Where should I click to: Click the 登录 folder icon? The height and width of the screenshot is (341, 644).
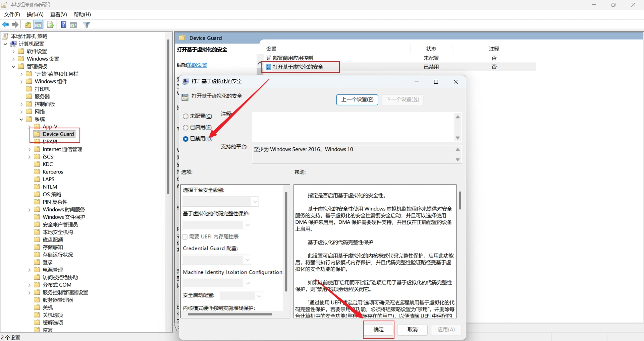37,262
